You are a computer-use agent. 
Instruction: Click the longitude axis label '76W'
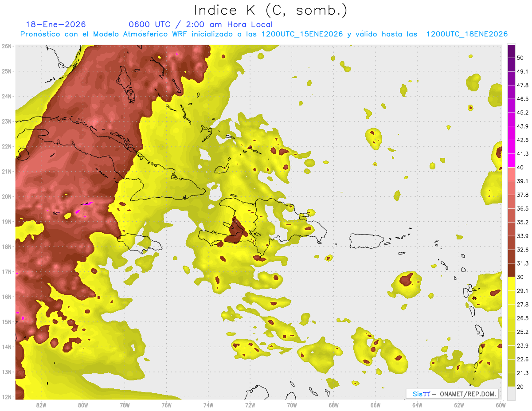pyautogui.click(x=166, y=405)
